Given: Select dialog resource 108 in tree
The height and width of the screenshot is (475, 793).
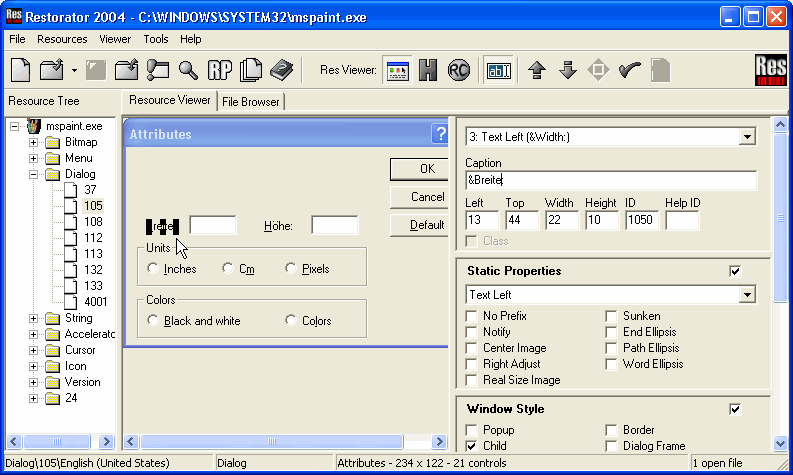Looking at the screenshot, I should [x=93, y=222].
